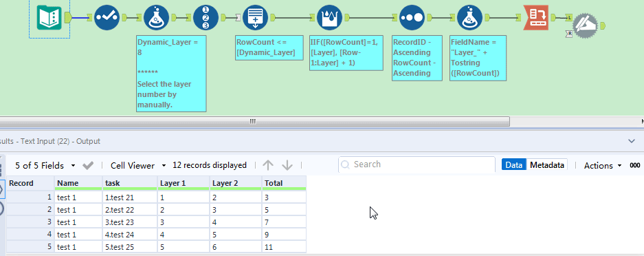This screenshot has height=256, width=644.
Task: Click the Select tool with checkmark icon
Action: coord(107,17)
